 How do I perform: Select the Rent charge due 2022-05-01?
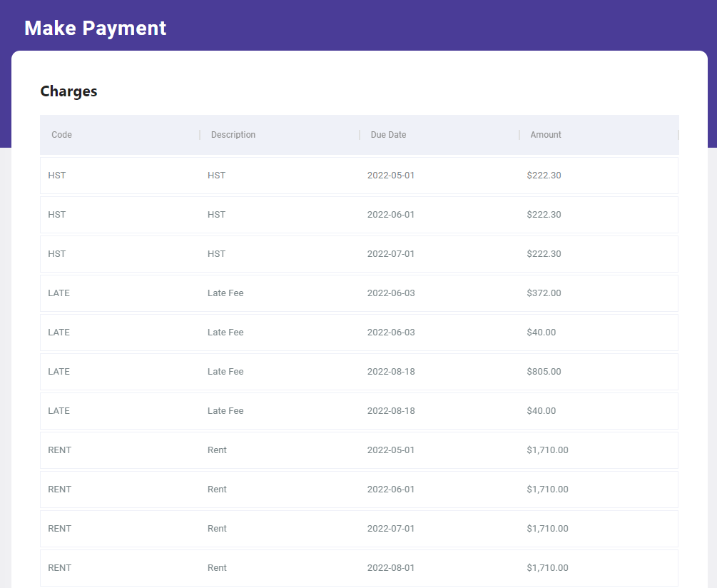click(x=359, y=450)
